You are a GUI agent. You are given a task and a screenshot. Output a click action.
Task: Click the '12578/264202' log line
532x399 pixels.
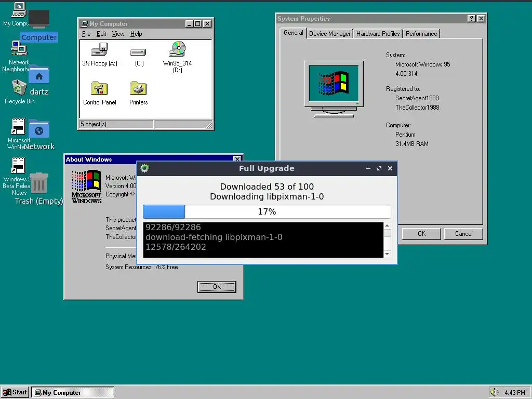click(176, 247)
